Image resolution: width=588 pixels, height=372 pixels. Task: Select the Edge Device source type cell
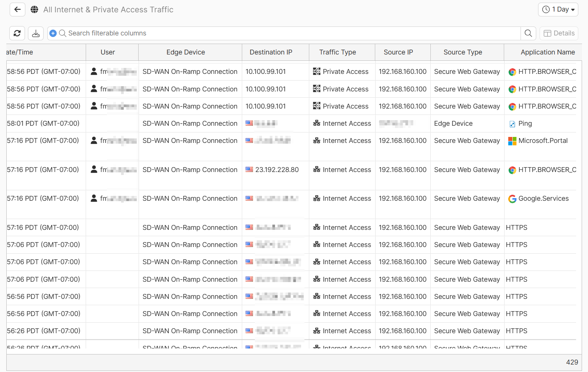pos(453,124)
